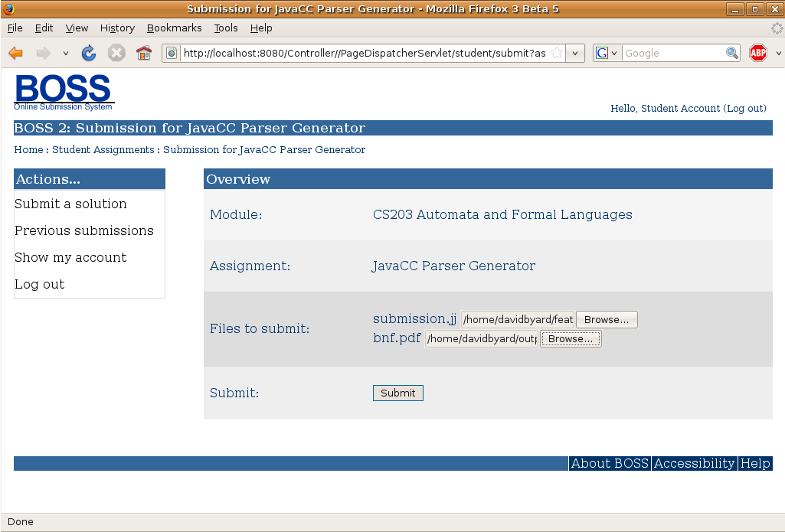Click the BOSS logo image

(x=64, y=92)
